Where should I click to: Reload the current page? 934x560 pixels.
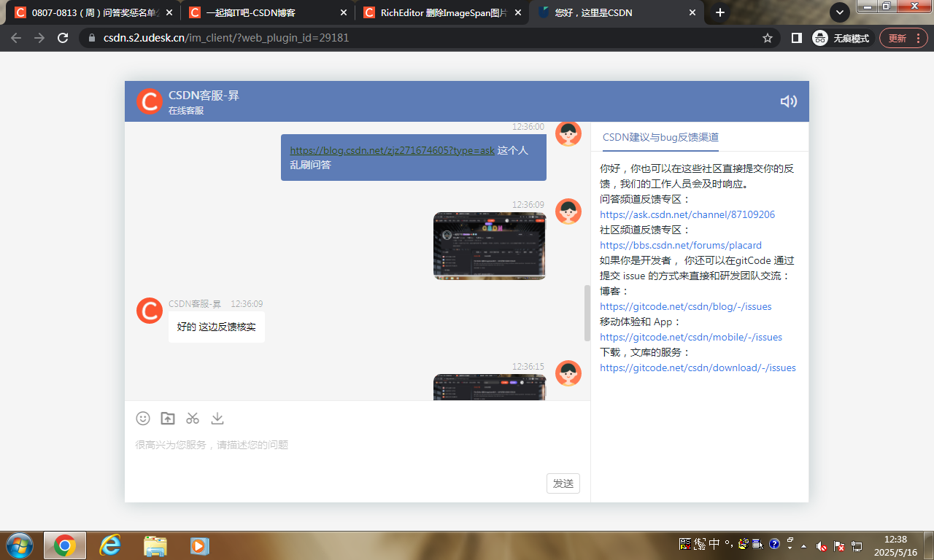(x=63, y=38)
